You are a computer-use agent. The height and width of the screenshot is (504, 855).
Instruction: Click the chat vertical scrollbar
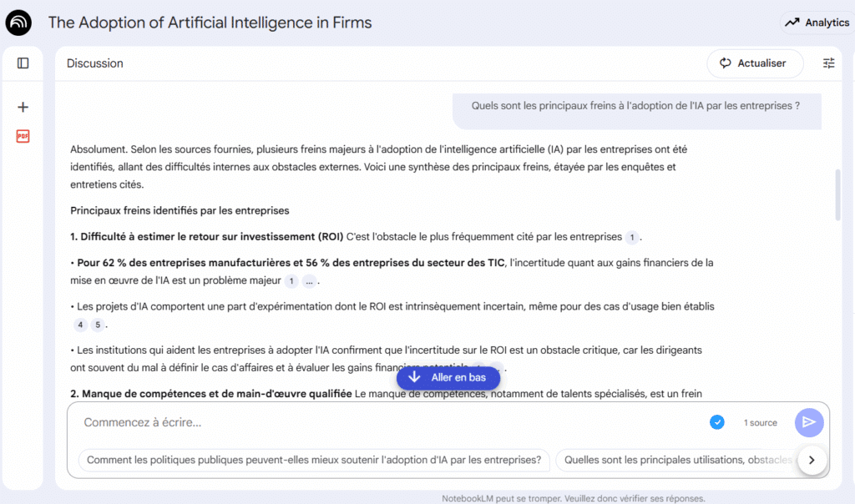(x=837, y=194)
